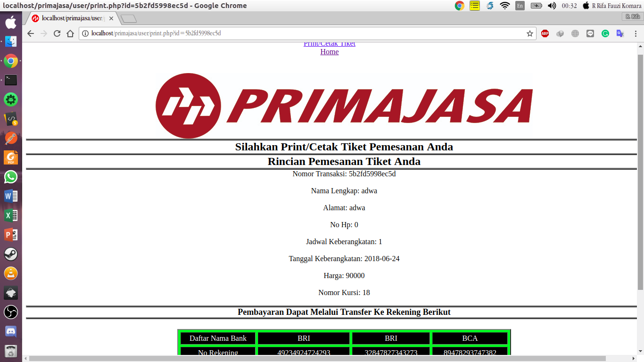Click the Primajasa logo image
Viewport: 644px width, 362px height.
tap(344, 106)
